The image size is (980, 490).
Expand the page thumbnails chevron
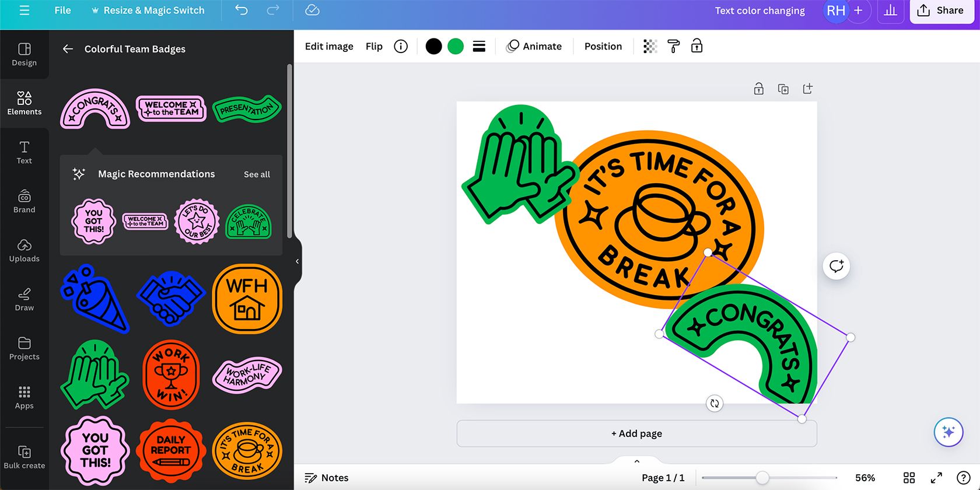tap(637, 461)
